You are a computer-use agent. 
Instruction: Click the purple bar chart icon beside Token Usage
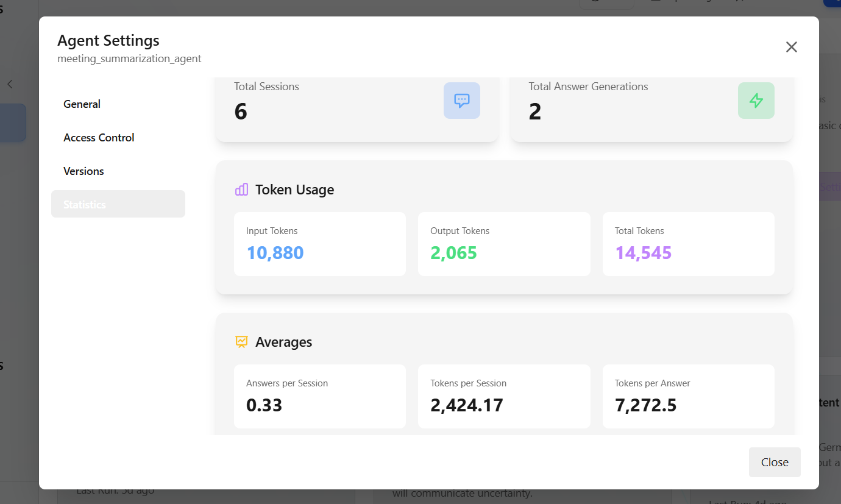click(241, 189)
